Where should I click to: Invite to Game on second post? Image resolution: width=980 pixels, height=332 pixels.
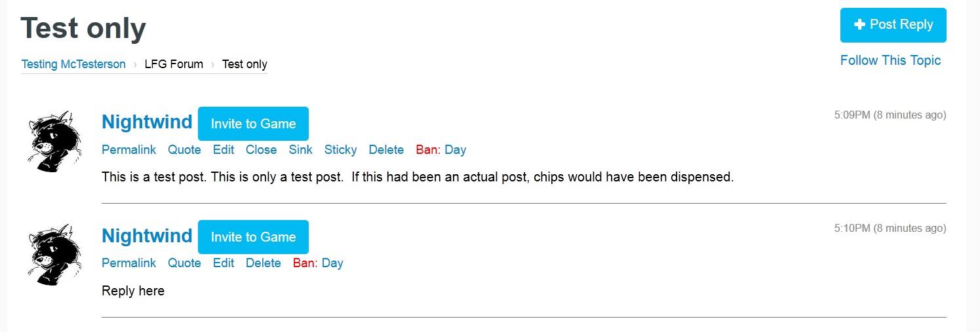(253, 237)
